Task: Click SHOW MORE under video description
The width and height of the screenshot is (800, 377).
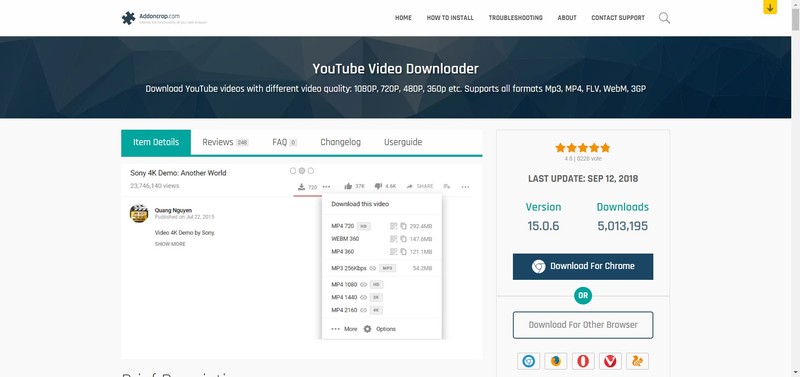Action: [170, 244]
